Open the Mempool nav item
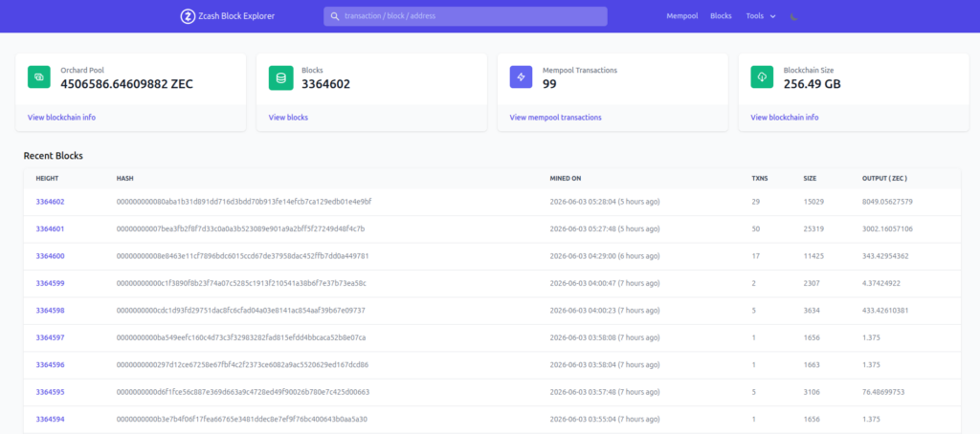 681,16
